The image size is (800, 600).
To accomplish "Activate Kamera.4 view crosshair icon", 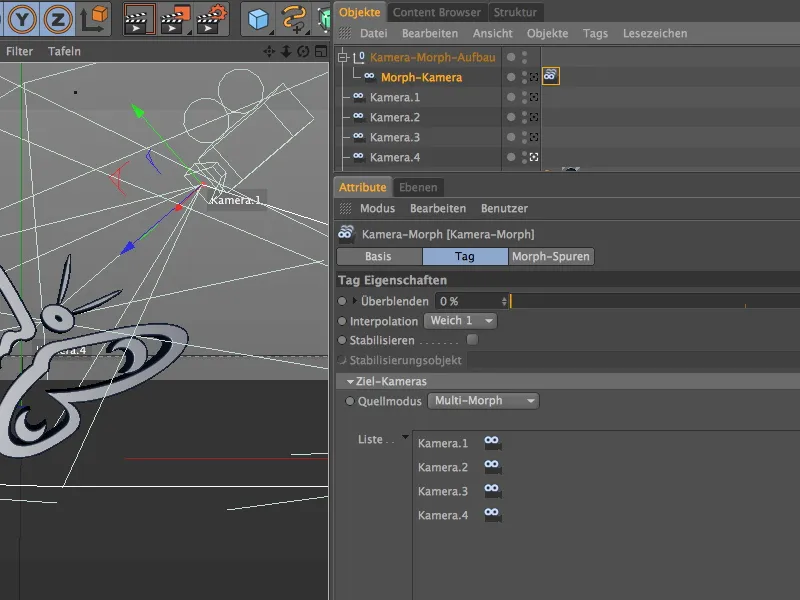I will coord(534,157).
